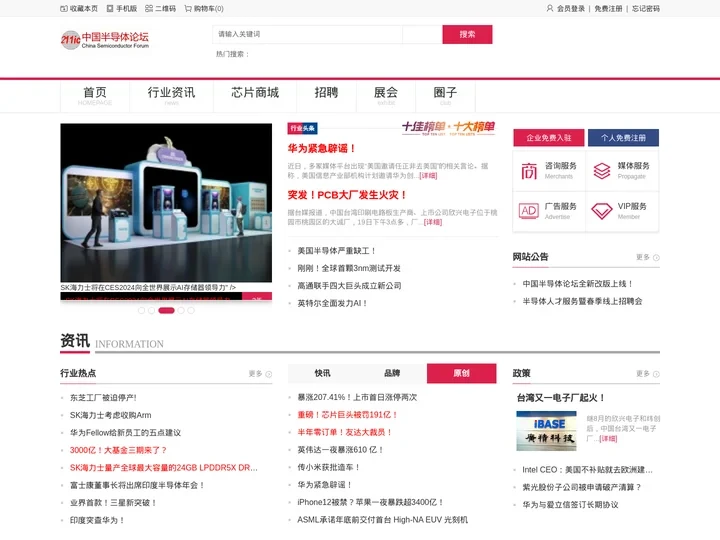The height and width of the screenshot is (540, 720).
Task: Click the member login user icon
Action: [x=550, y=8]
